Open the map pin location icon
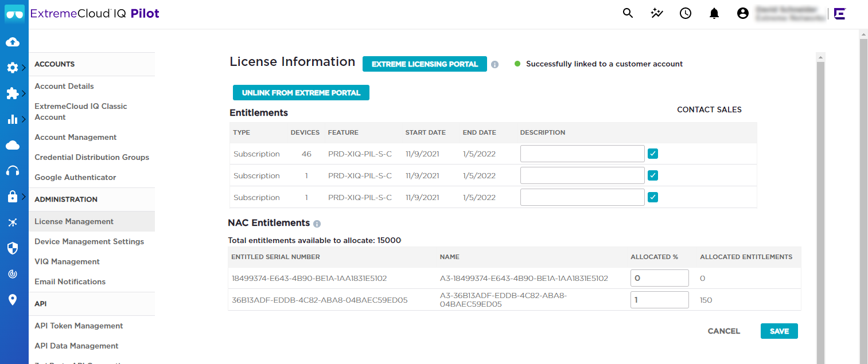868x364 pixels. coord(13,300)
